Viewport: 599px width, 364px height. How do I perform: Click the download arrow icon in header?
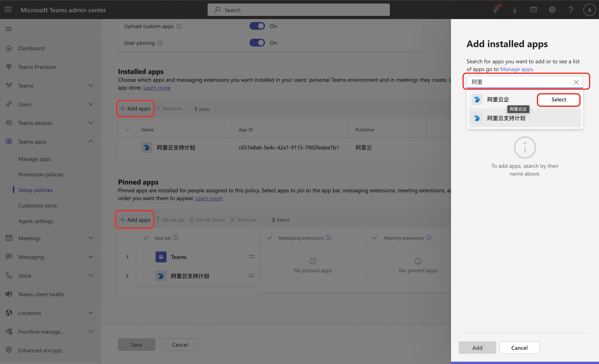click(x=514, y=10)
